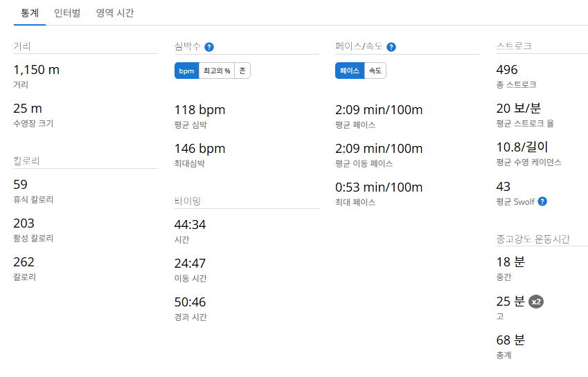The image size is (588, 377).
Task: Switch heart rate view to 최고의 %
Action: [x=217, y=71]
